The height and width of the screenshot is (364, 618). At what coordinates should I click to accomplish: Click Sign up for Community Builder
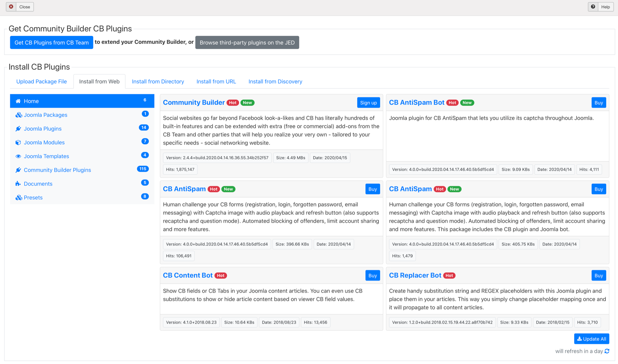pos(368,103)
